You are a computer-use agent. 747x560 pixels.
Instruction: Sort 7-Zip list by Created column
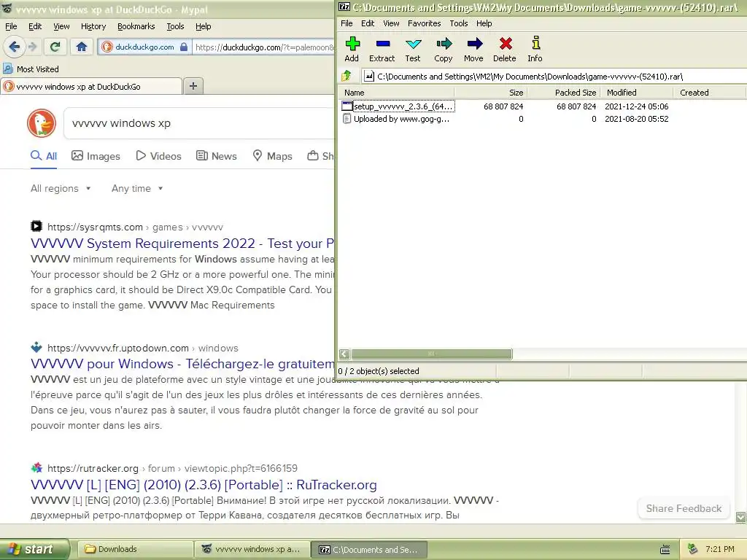pos(709,93)
